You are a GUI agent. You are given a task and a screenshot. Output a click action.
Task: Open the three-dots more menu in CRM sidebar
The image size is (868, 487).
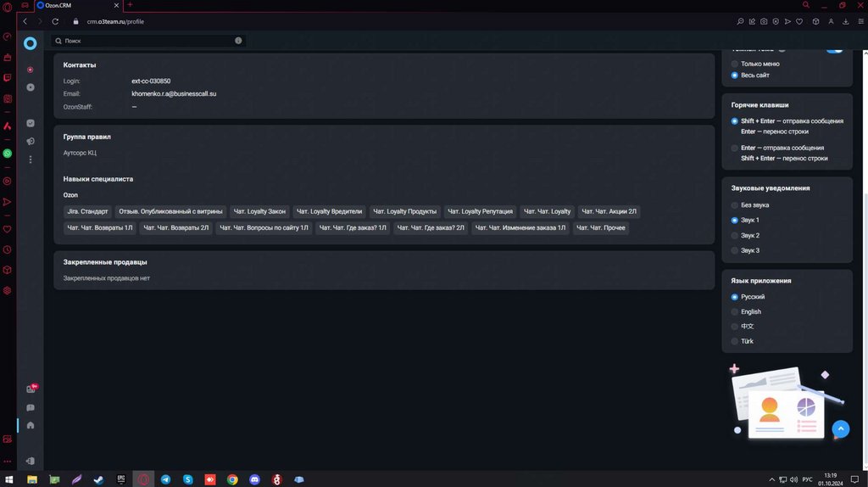pyautogui.click(x=31, y=160)
